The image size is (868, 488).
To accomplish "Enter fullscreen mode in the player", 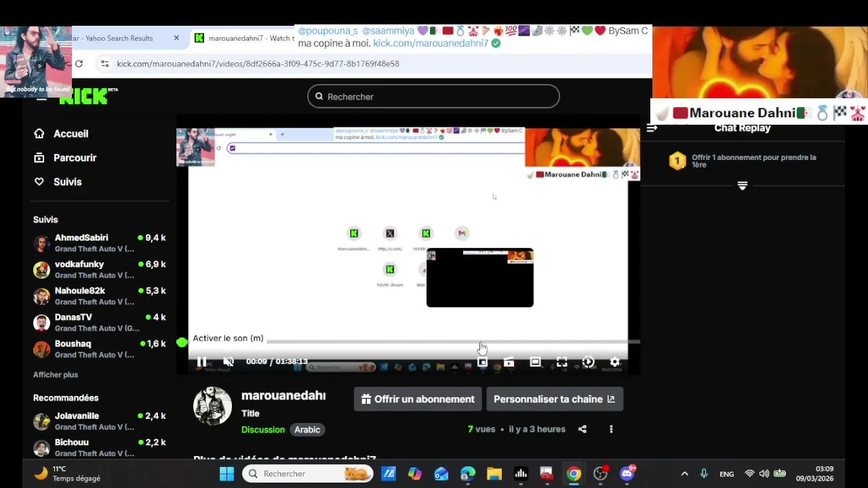I will 561,362.
